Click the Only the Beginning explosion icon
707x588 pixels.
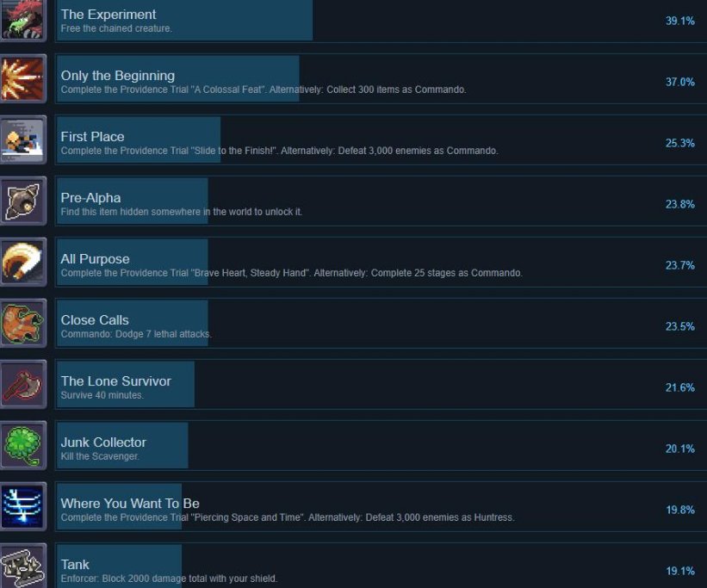pos(23,79)
